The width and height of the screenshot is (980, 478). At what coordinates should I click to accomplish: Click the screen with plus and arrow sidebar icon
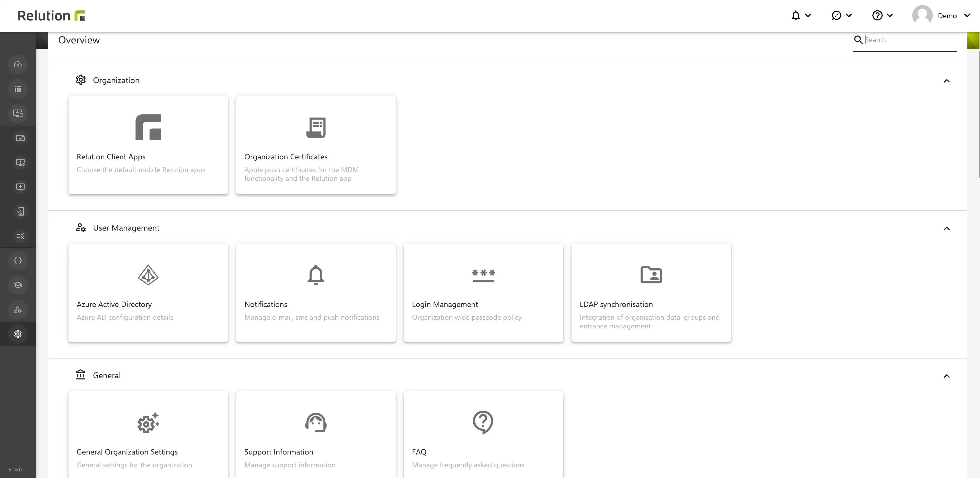tap(20, 163)
